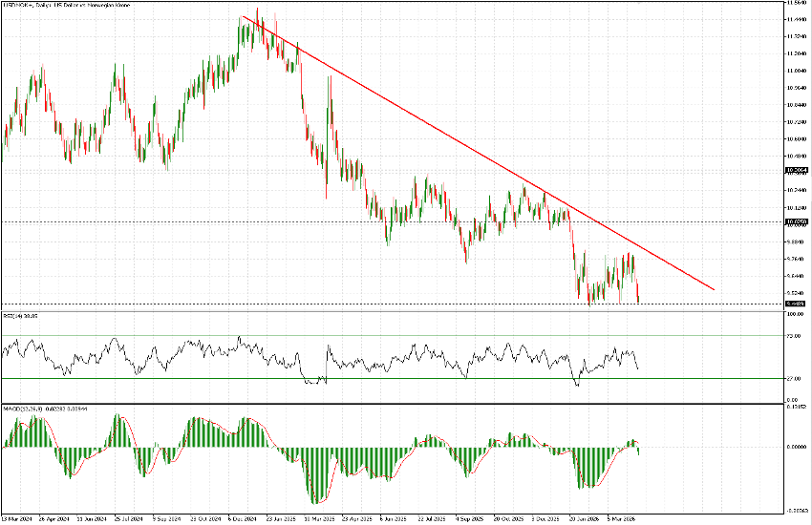Viewport: 812px width, 525px height.
Task: Click the current price tag near 9.52
Action: click(795, 304)
